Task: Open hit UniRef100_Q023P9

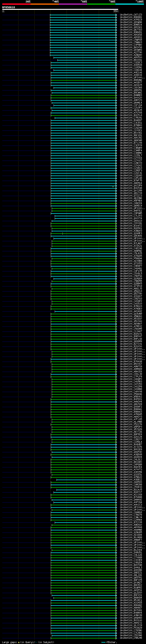Action: tap(131, 186)
